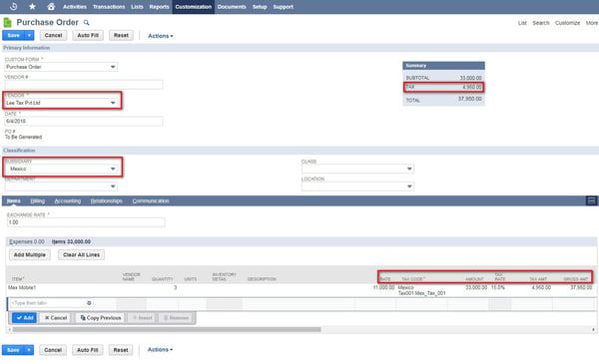
Task: Switch to the Communication subtab
Action: point(151,201)
